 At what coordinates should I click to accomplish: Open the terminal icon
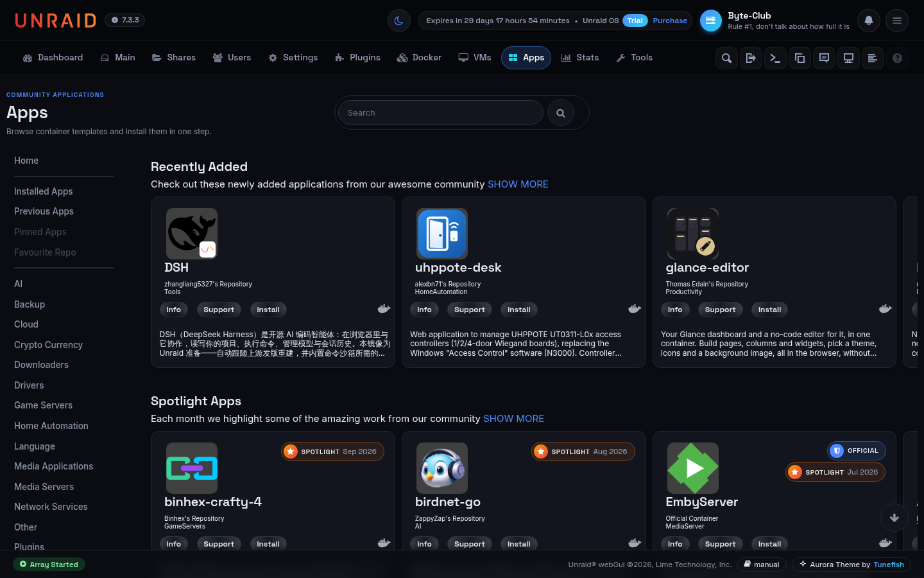click(x=775, y=58)
